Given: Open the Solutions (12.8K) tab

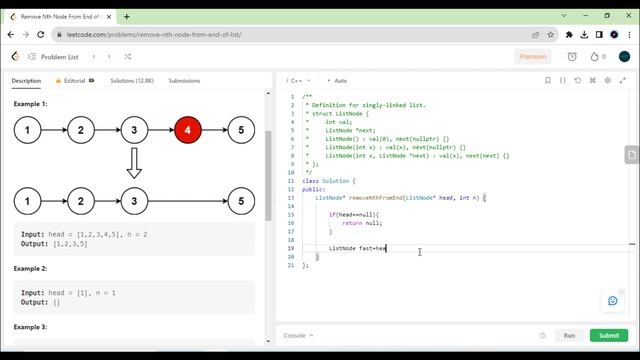Looking at the screenshot, I should coord(132,81).
